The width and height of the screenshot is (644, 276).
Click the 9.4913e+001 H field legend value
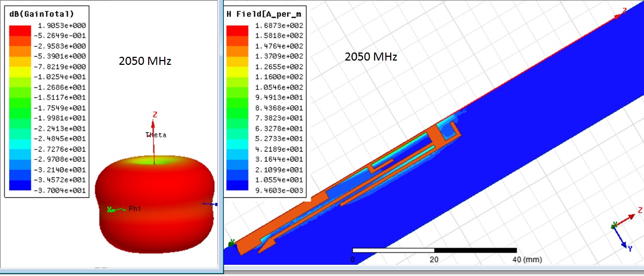tap(280, 98)
